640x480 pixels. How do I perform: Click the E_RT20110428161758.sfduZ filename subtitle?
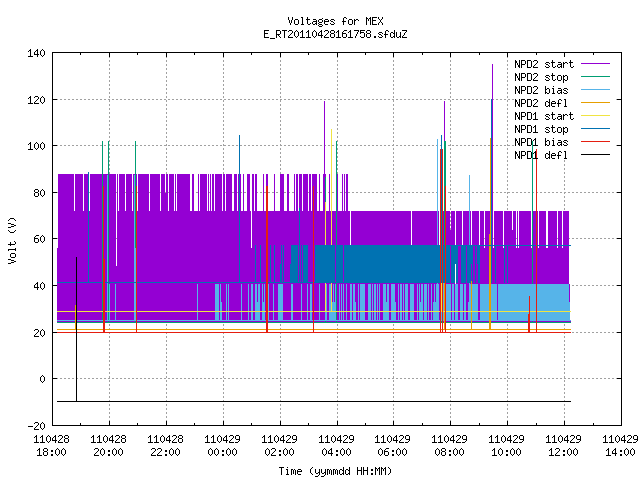[x=335, y=34]
